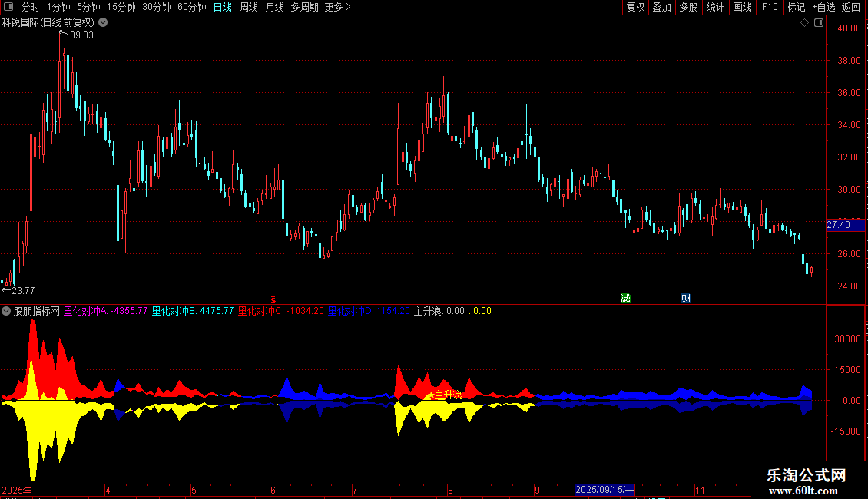This screenshot has width=868, height=499.
Task: Click the 复权 button
Action: point(635,7)
